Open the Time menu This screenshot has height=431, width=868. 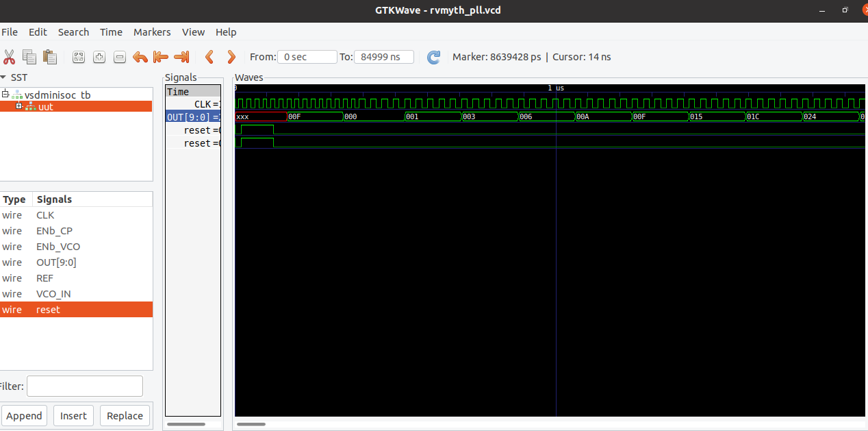click(x=111, y=32)
